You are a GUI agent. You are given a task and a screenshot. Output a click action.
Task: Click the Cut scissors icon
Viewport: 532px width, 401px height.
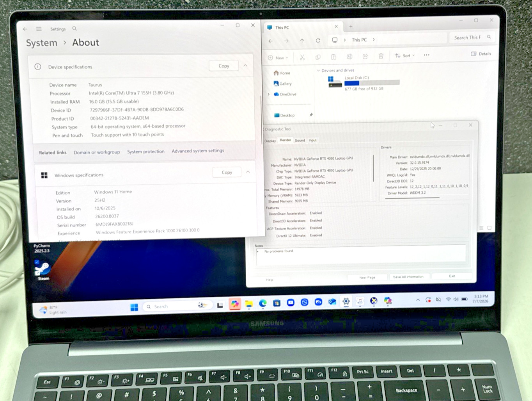[302, 57]
